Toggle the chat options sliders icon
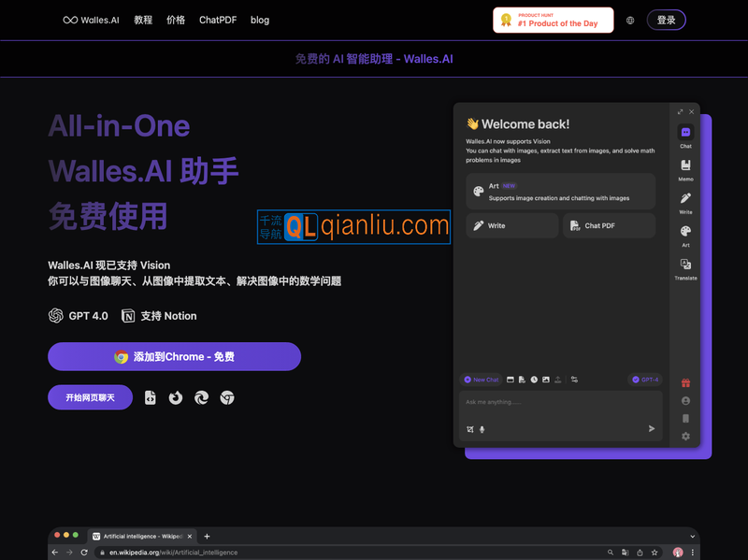 [x=575, y=380]
